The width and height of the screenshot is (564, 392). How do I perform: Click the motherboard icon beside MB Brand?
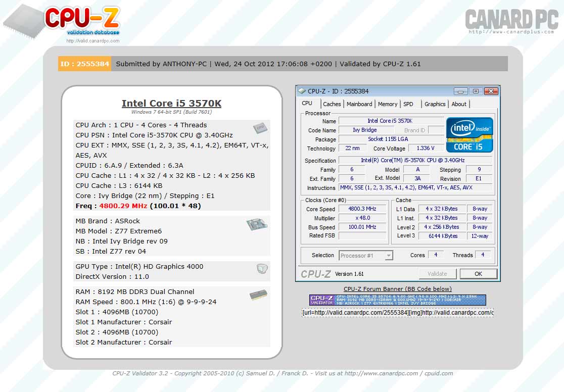pyautogui.click(x=257, y=224)
